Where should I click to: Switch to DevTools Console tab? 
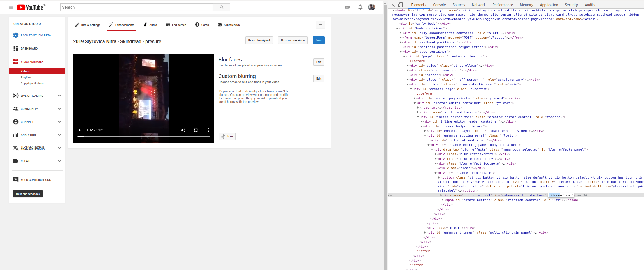[439, 5]
